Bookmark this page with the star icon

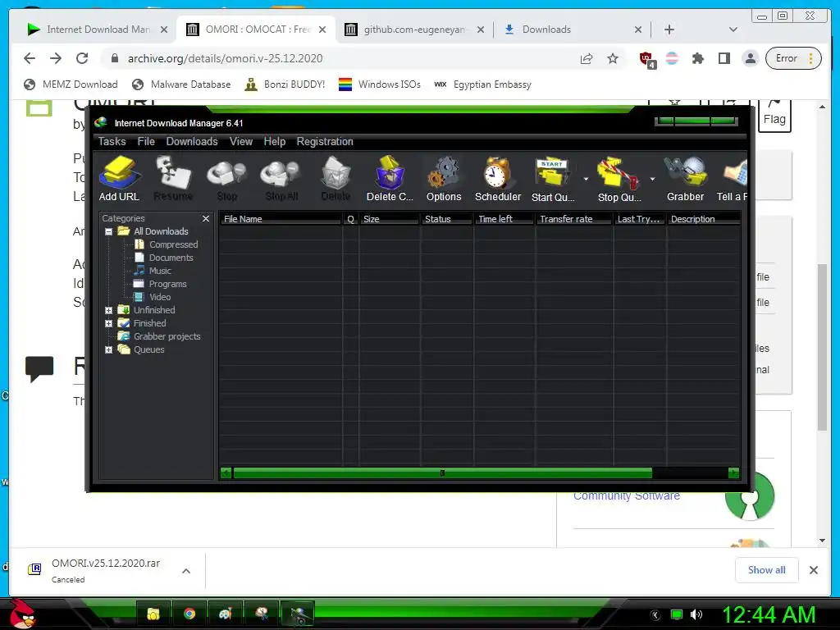click(613, 58)
